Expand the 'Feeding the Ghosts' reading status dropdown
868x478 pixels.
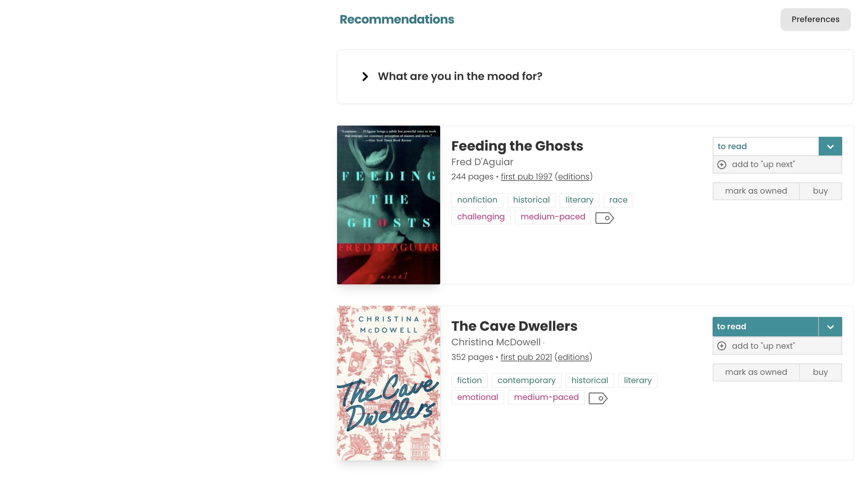pyautogui.click(x=830, y=146)
